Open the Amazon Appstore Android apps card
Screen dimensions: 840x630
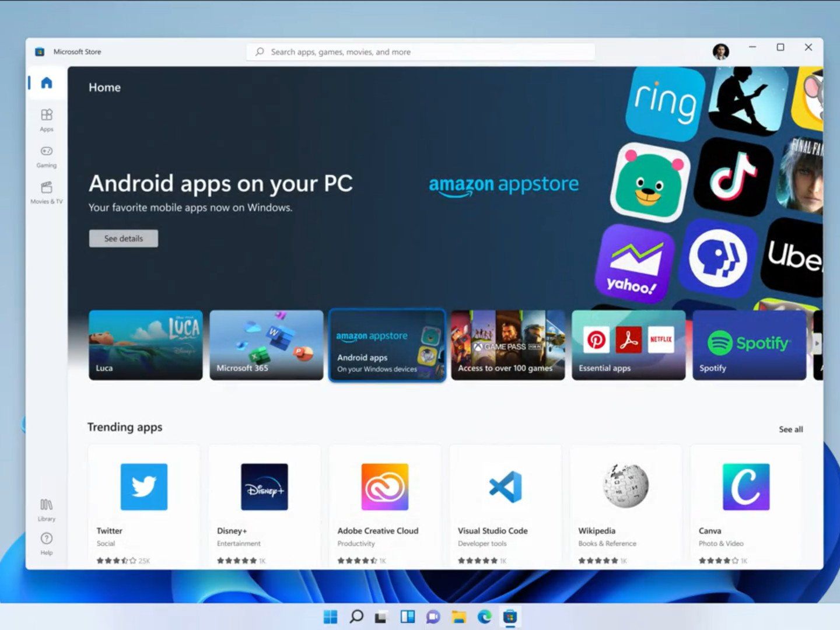pyautogui.click(x=387, y=345)
